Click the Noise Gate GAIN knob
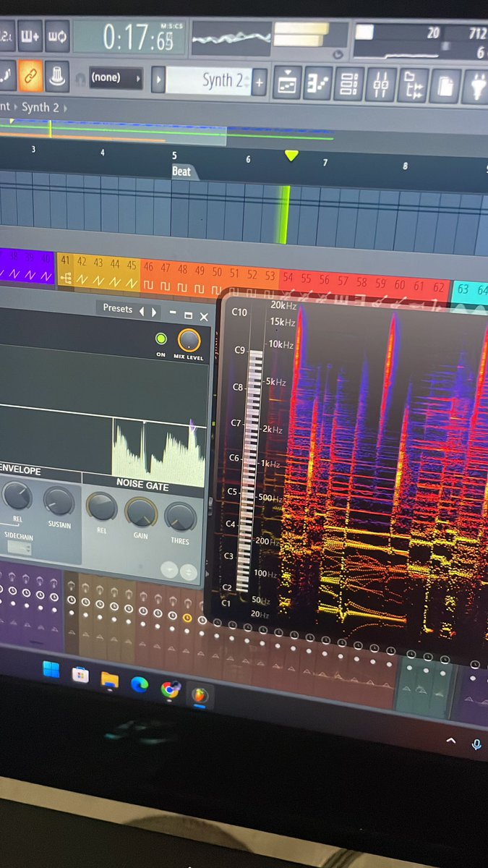 [x=141, y=511]
